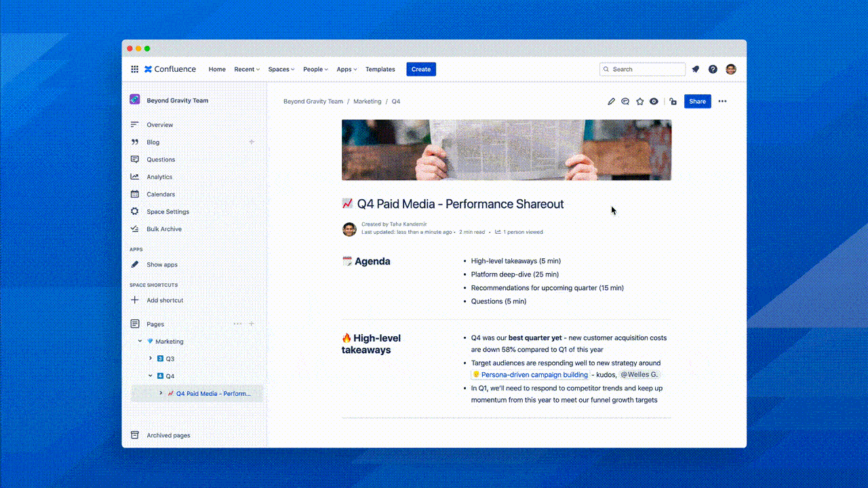Click the 1 person viewed link
Image resolution: width=868 pixels, height=488 pixels.
pyautogui.click(x=519, y=232)
